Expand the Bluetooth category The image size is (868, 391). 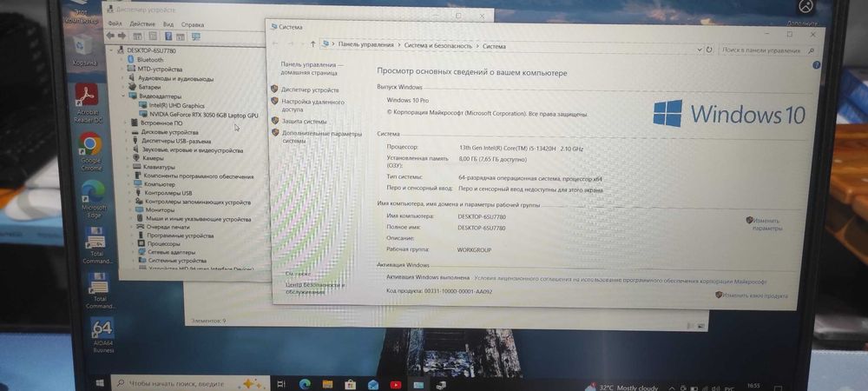point(123,59)
